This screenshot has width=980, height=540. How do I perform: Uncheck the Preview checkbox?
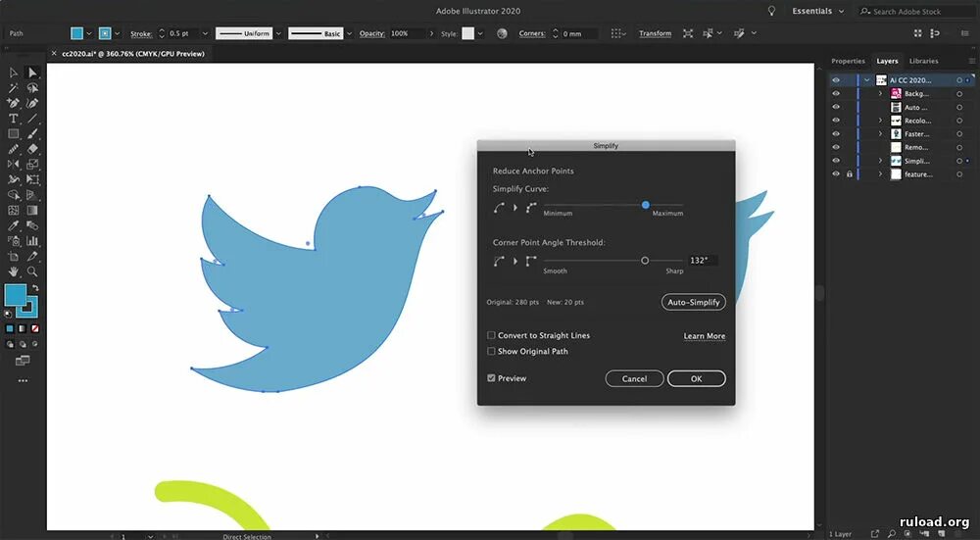point(491,378)
